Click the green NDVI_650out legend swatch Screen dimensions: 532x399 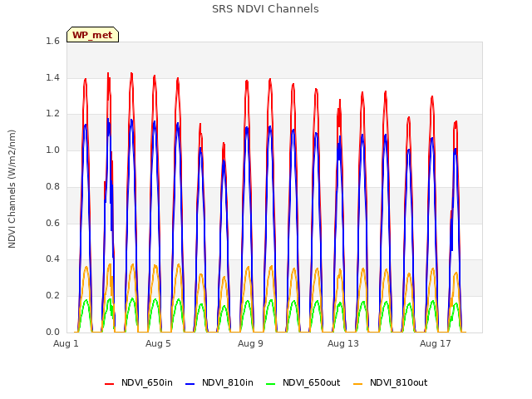(x=271, y=383)
